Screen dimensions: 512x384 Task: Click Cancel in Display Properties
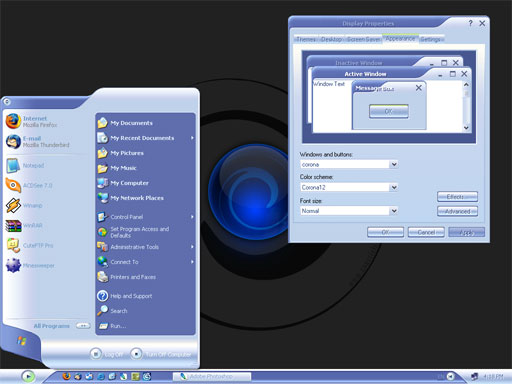(x=426, y=232)
